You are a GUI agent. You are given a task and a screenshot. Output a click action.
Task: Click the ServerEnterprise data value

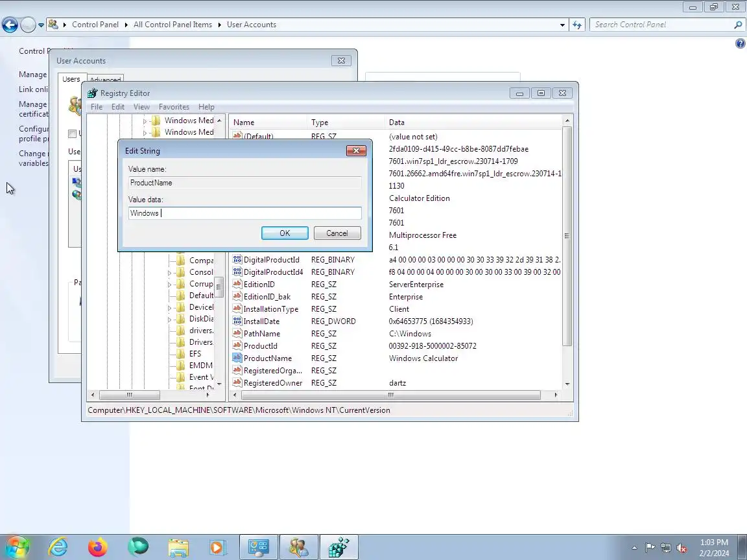click(x=416, y=285)
